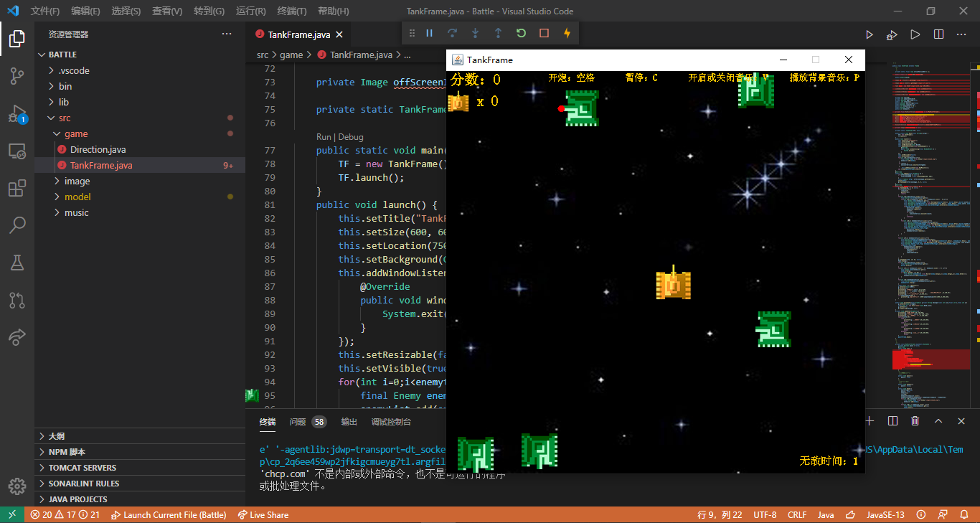
Task: Expand the TOMCAT SERVERS section
Action: pos(140,468)
